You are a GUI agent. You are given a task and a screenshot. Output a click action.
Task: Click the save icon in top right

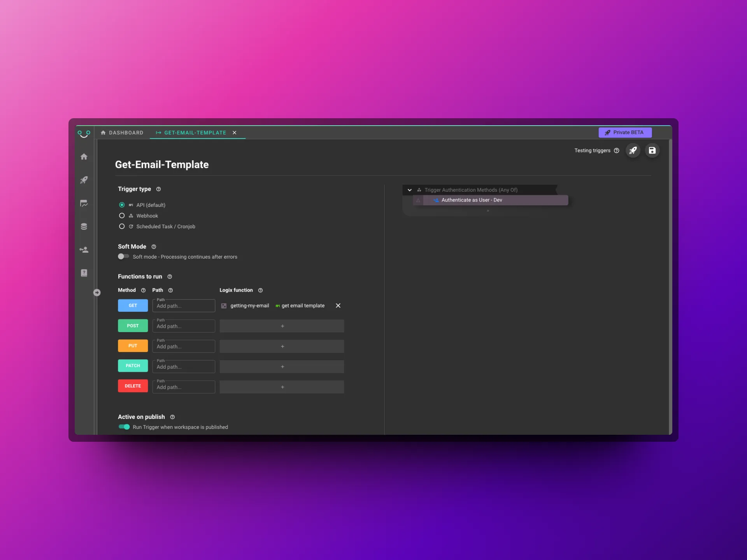tap(652, 150)
